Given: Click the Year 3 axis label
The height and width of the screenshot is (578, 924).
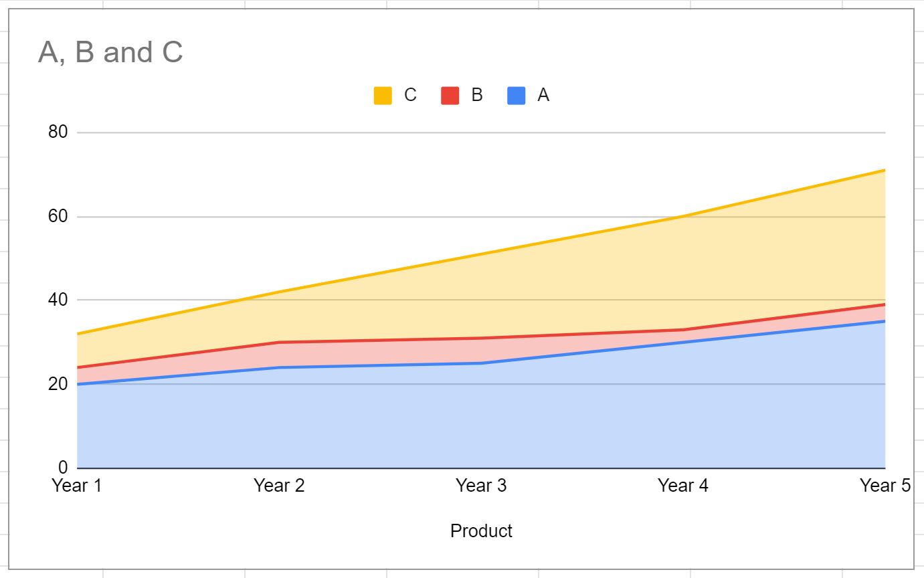Looking at the screenshot, I should pyautogui.click(x=481, y=486).
